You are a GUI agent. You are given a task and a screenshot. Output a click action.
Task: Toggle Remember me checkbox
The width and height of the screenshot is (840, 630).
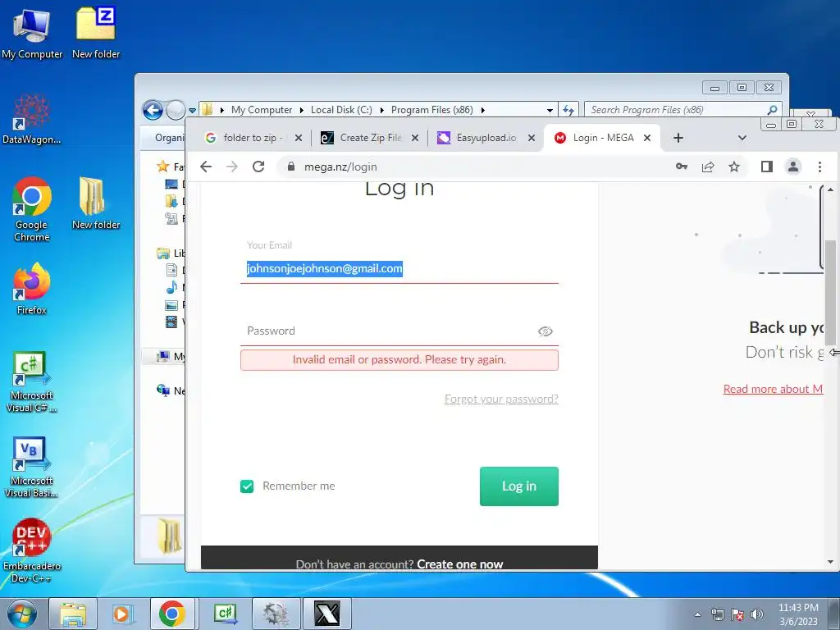point(247,486)
